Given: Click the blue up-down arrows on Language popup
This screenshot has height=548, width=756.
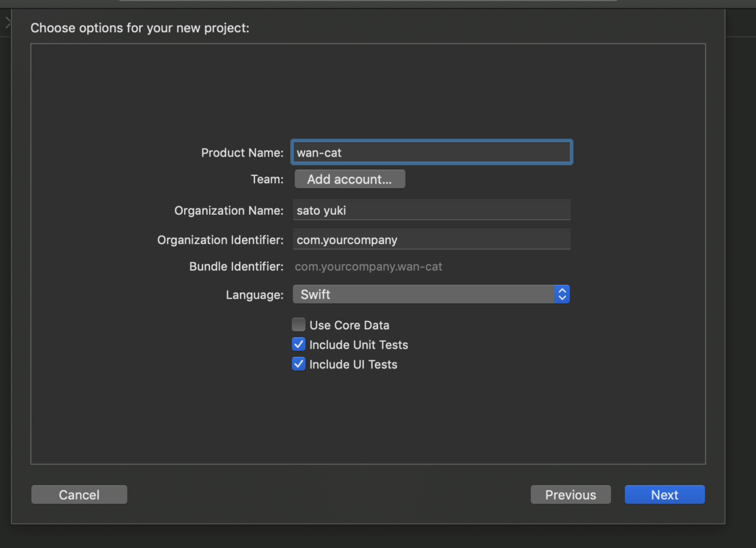Looking at the screenshot, I should pos(562,294).
